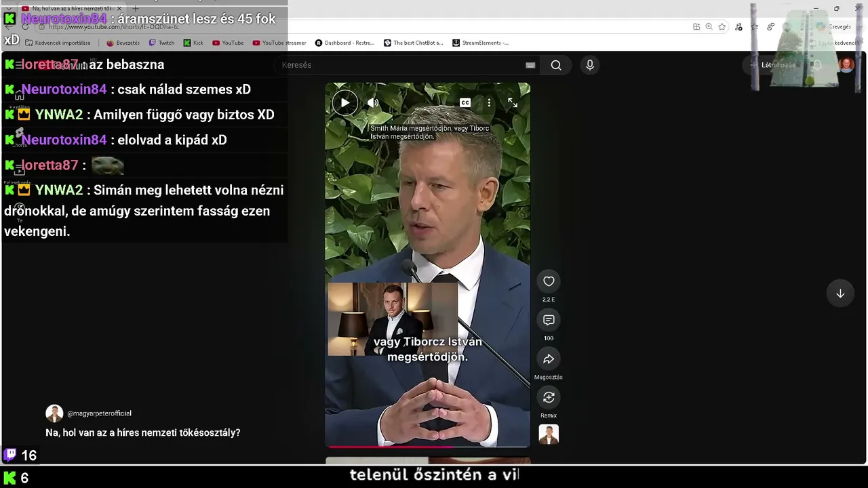This screenshot has width=868, height=488.
Task: Click the 2,2 E like count
Action: point(549,300)
